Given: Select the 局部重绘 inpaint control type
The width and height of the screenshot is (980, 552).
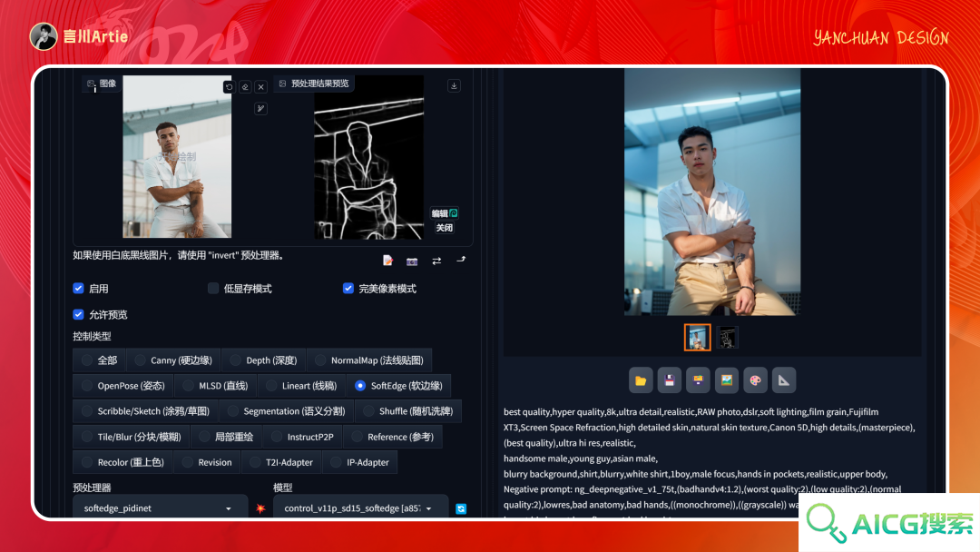Looking at the screenshot, I should (x=226, y=437).
